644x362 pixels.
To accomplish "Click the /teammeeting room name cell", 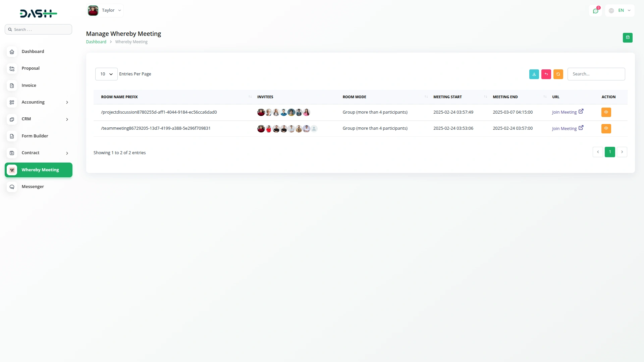I will coord(156,128).
